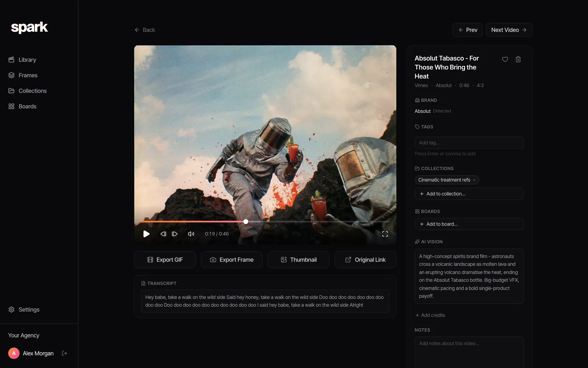Click Add credits
Viewport: 588px width, 368px height.
[430, 315]
